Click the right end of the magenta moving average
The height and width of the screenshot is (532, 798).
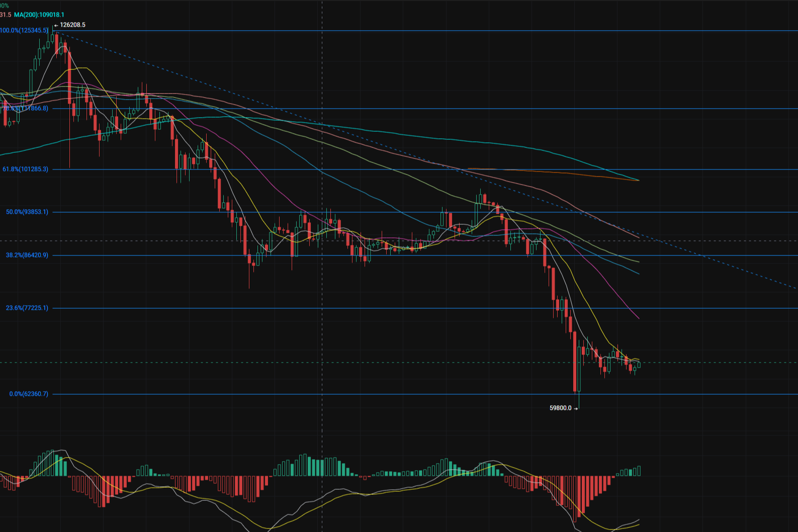point(638,318)
